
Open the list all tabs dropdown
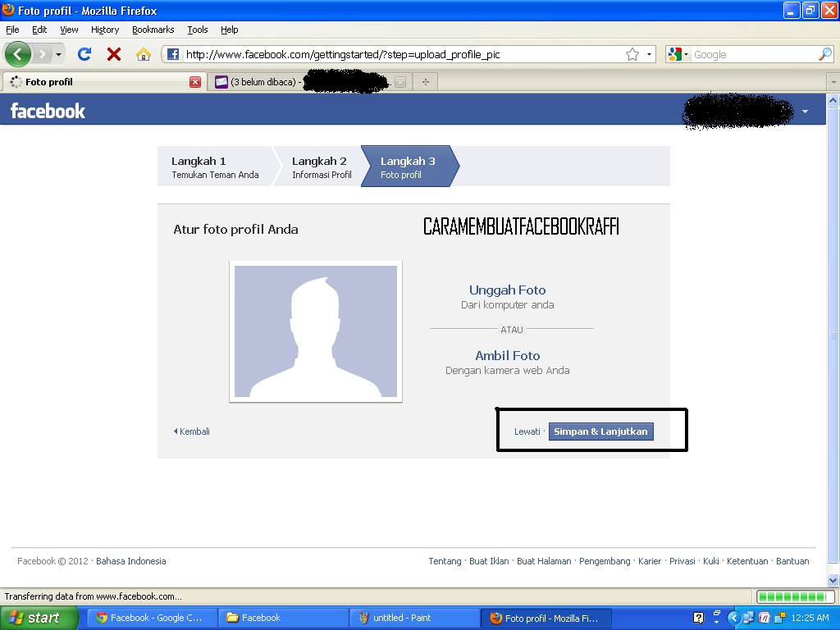coord(833,82)
